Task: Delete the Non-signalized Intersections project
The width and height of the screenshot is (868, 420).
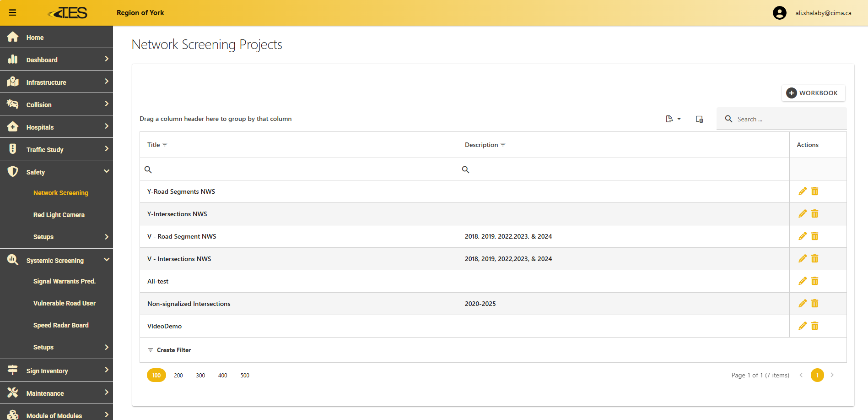Action: [x=814, y=304]
